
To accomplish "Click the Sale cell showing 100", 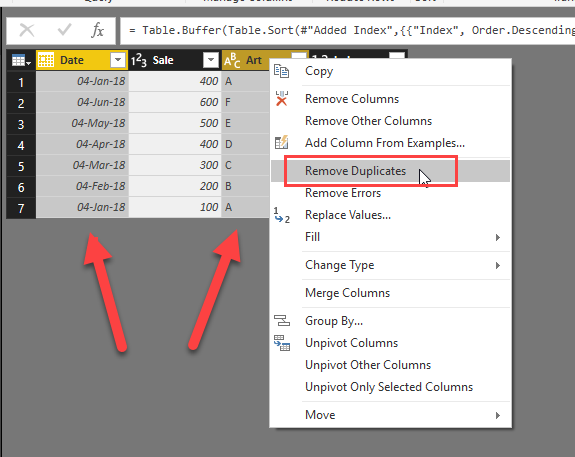I will [175, 207].
